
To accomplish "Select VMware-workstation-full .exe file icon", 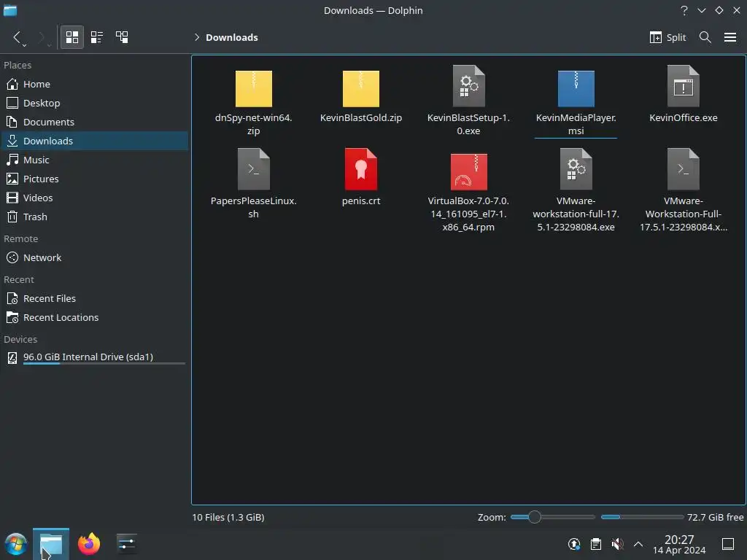I will click(x=576, y=169).
